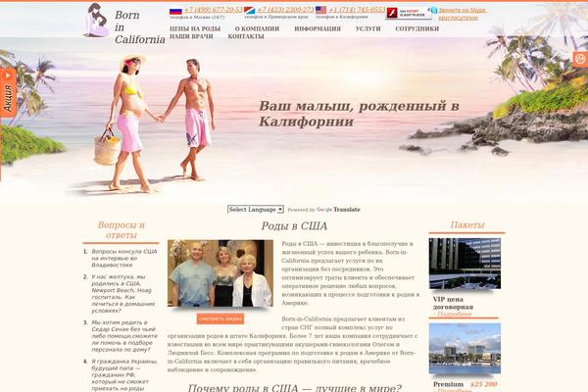The image size is (588, 392).
Task: Click the Skype call link
Action: click(x=462, y=14)
